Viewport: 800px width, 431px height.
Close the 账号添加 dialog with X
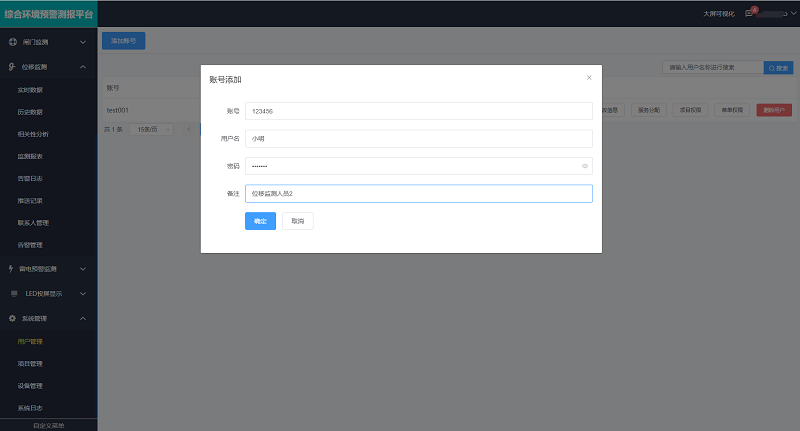[589, 77]
